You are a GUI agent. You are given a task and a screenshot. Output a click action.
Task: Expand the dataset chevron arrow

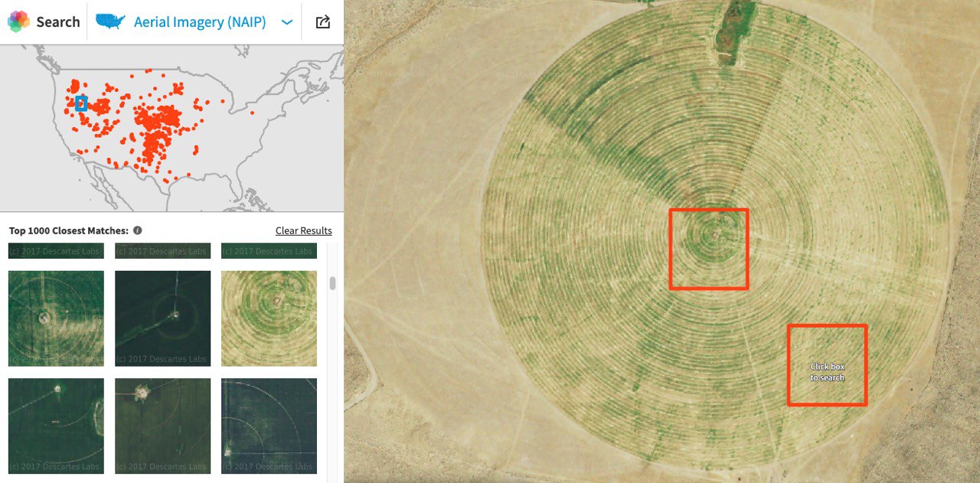[287, 22]
